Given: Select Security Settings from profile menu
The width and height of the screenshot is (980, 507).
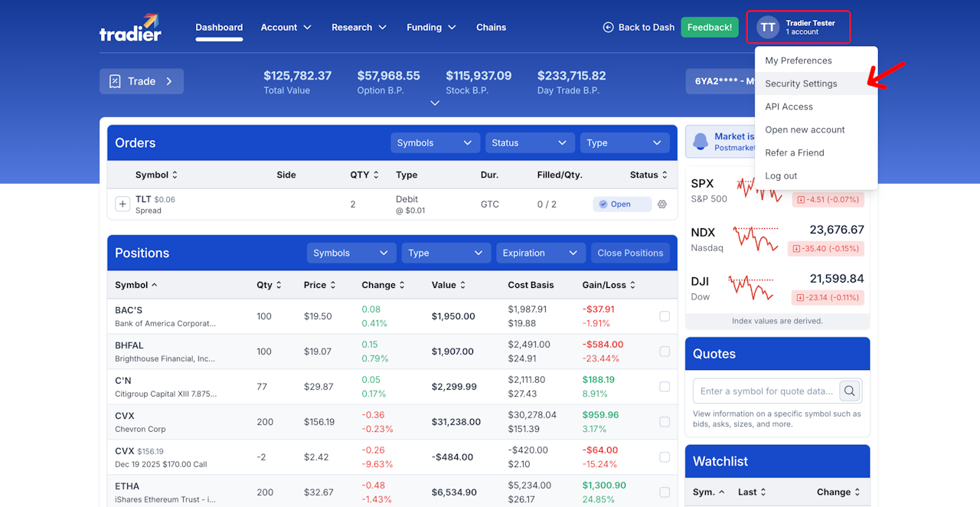Looking at the screenshot, I should pyautogui.click(x=801, y=83).
